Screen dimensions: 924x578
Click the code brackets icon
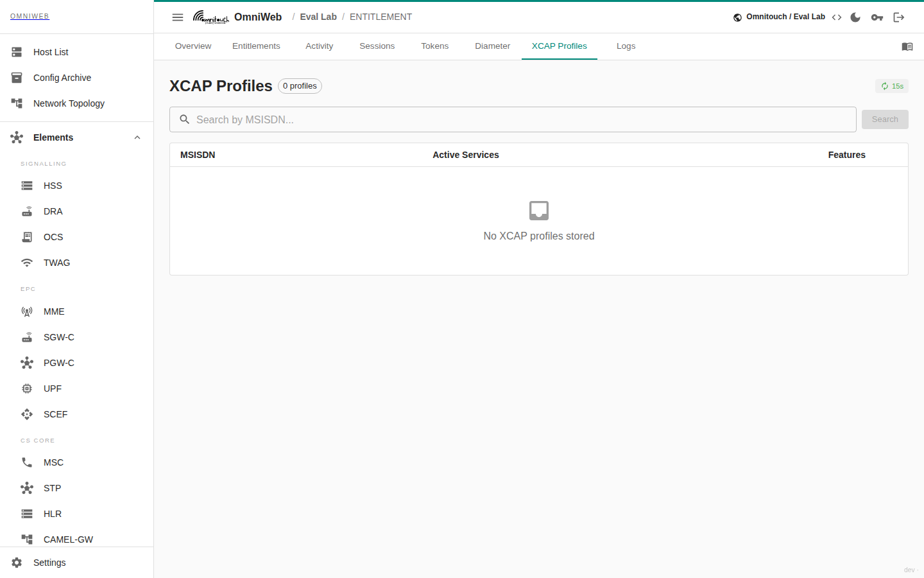(837, 17)
